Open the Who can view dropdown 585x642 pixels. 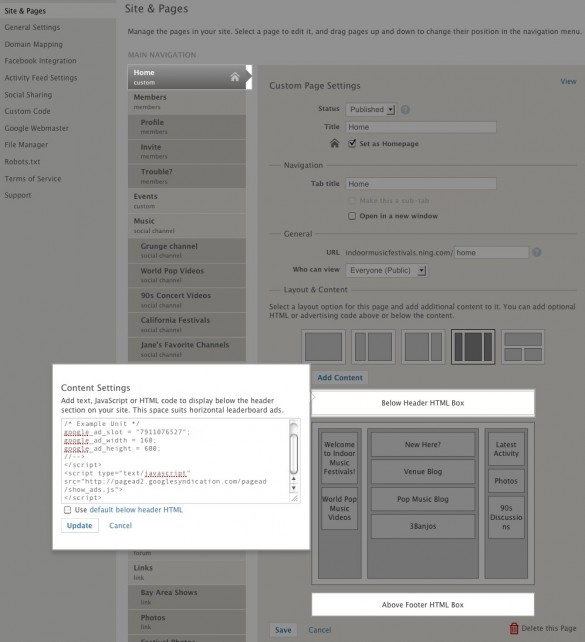(x=387, y=270)
